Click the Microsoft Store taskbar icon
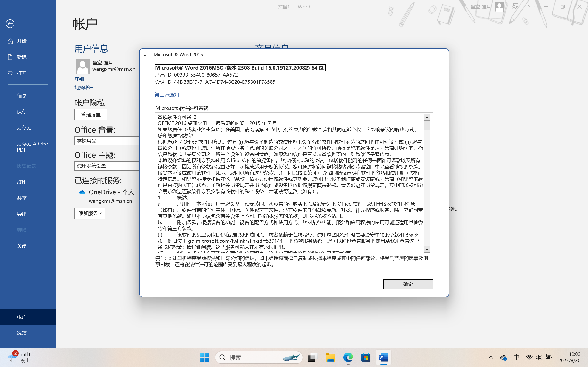Screen dimensions: 588x367 point(366,358)
